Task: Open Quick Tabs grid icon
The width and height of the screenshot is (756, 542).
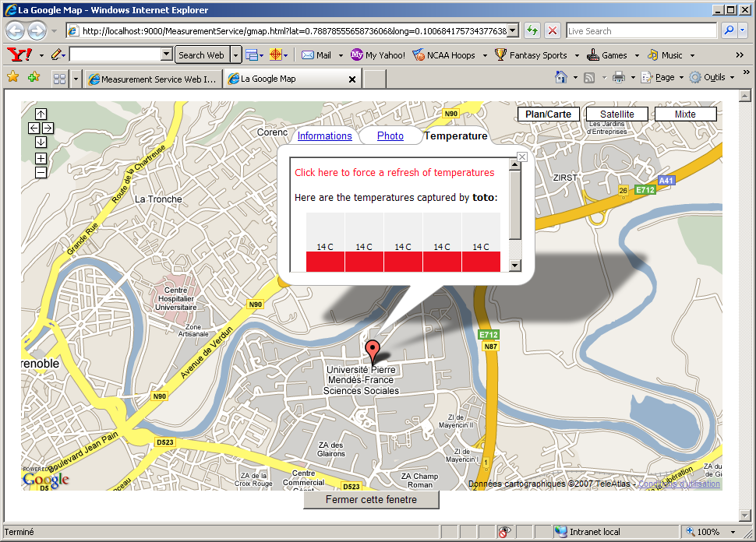Action: tap(59, 79)
